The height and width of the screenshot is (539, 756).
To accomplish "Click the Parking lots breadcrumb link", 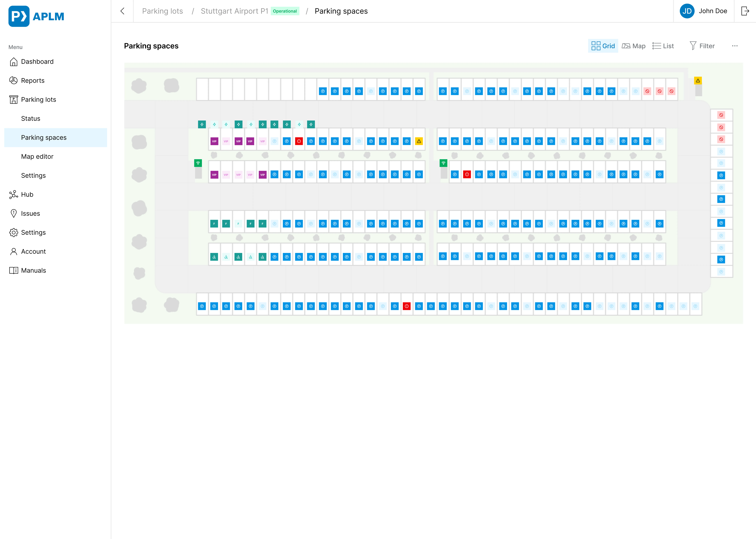I will click(162, 11).
